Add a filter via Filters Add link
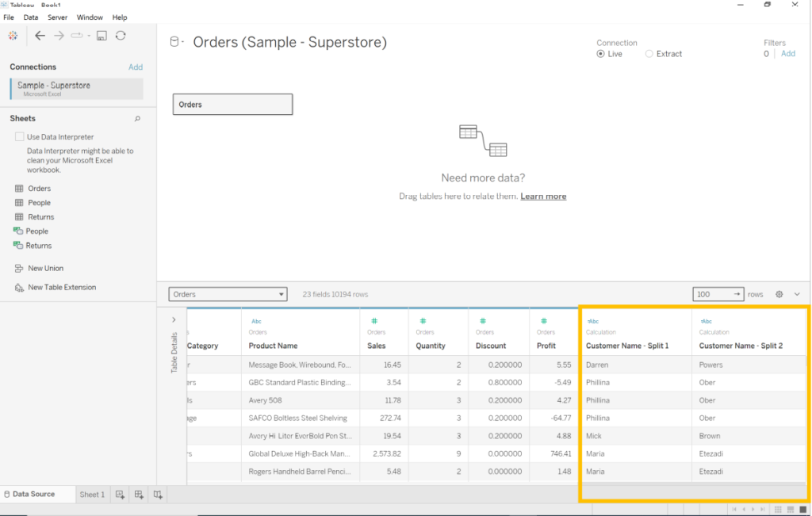This screenshot has width=812, height=516. [788, 54]
